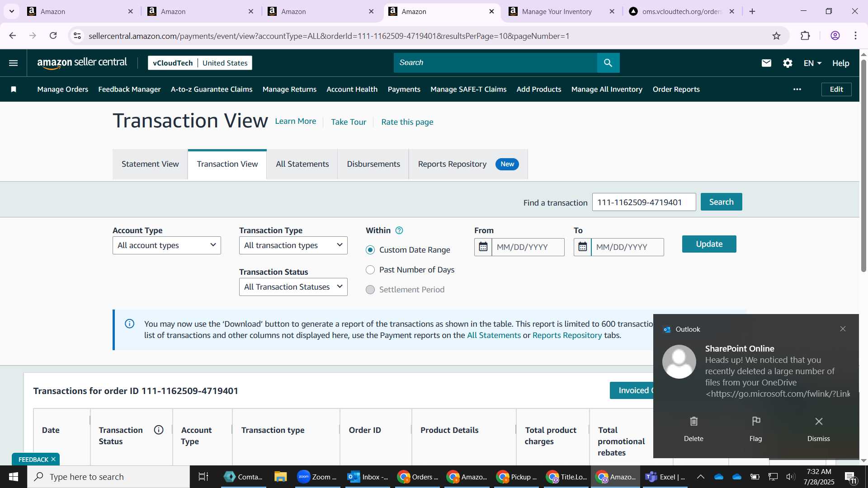Screen dimensions: 868x488
Task: Close the Outlook notification popup
Action: click(x=843, y=329)
